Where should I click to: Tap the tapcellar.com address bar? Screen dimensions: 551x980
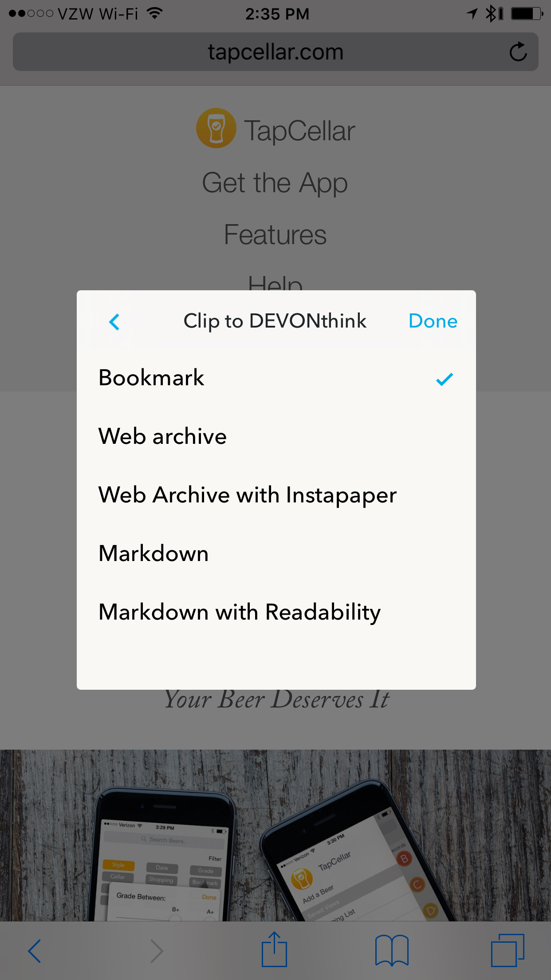coord(275,51)
